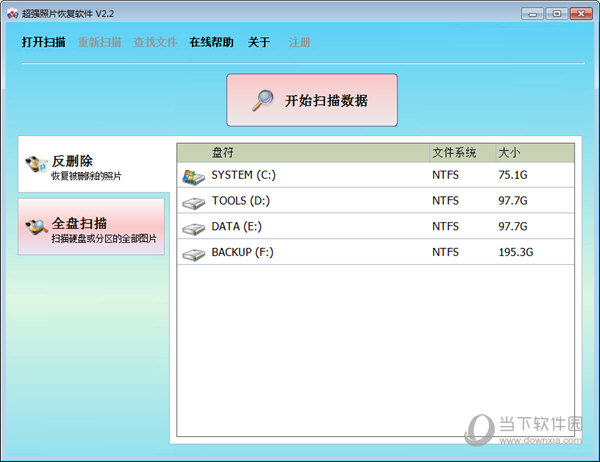The width and height of the screenshot is (600, 462).
Task: Click the TOOLS (D:) drive icon
Action: tap(193, 202)
